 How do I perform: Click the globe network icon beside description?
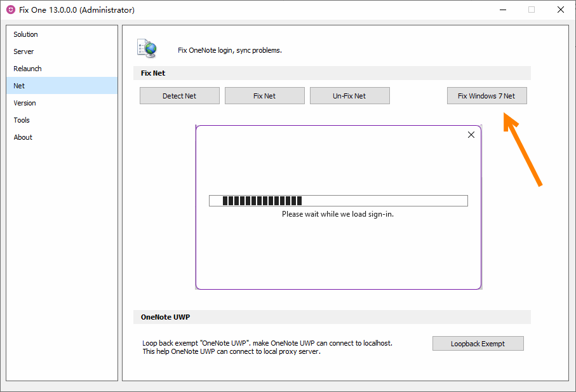(x=147, y=48)
